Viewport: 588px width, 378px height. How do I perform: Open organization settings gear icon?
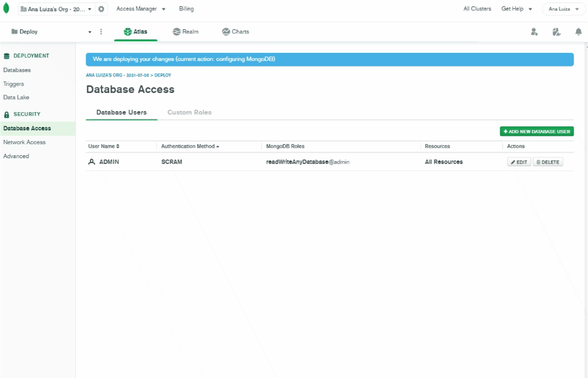pyautogui.click(x=101, y=9)
